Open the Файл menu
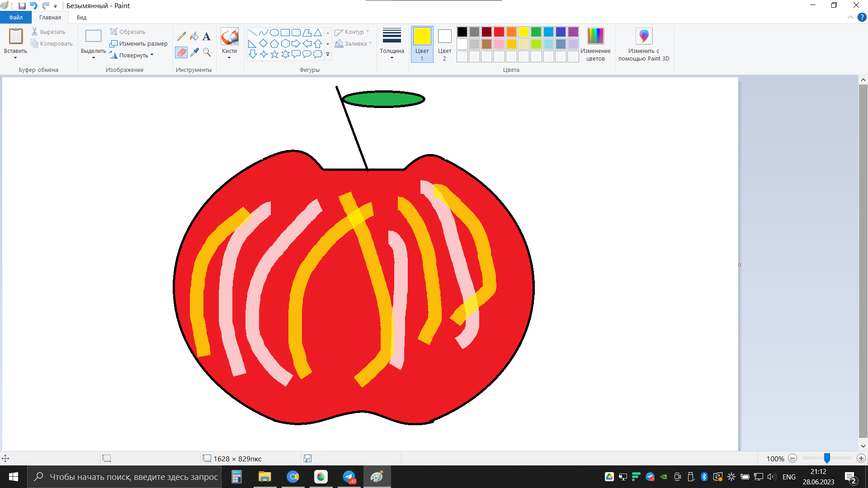The width and height of the screenshot is (868, 488). coord(16,18)
